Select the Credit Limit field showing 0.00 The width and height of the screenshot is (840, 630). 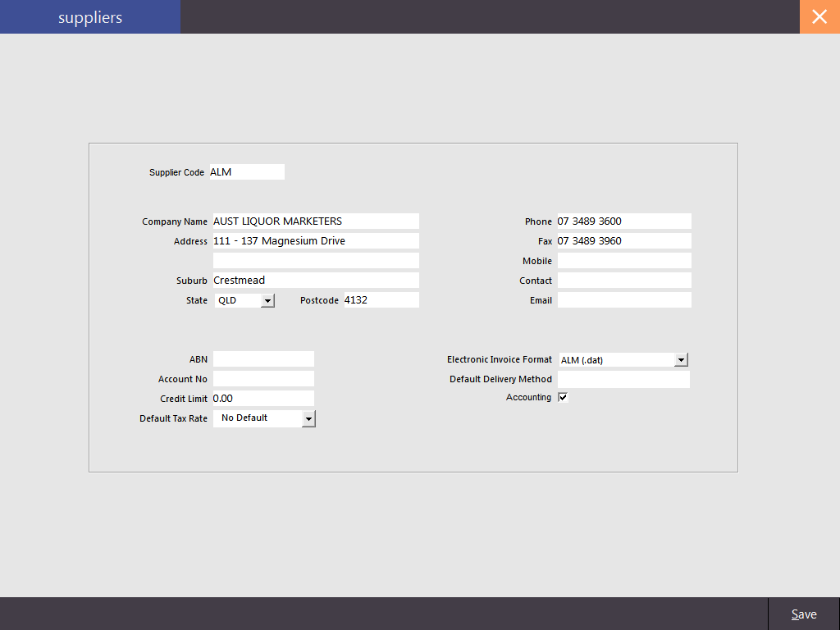click(262, 398)
